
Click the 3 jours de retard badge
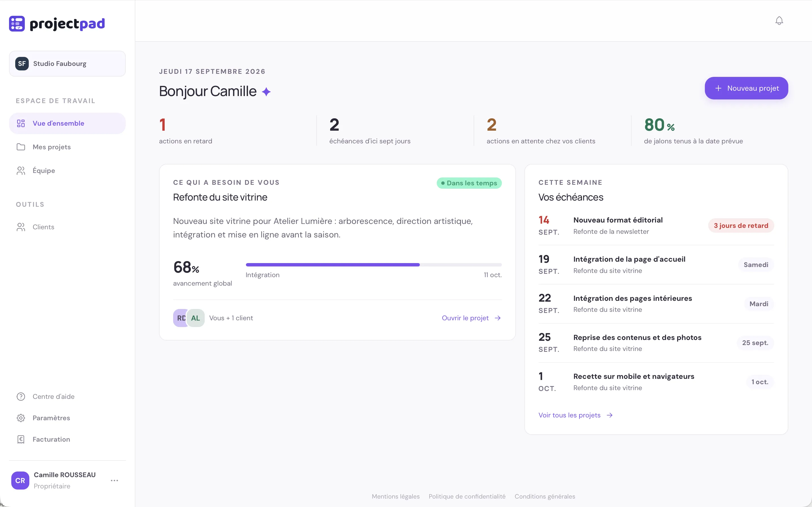pos(741,225)
